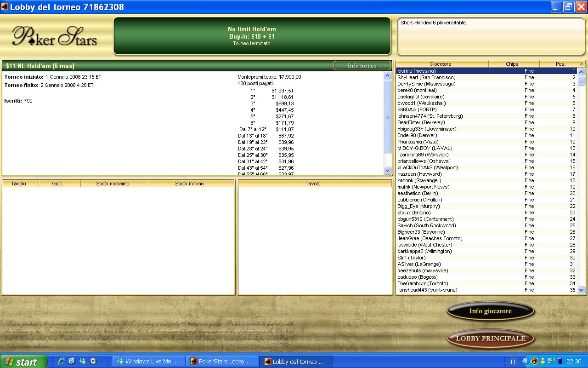Open the Windows start menu
The height and width of the screenshot is (368, 588).
tap(23, 362)
